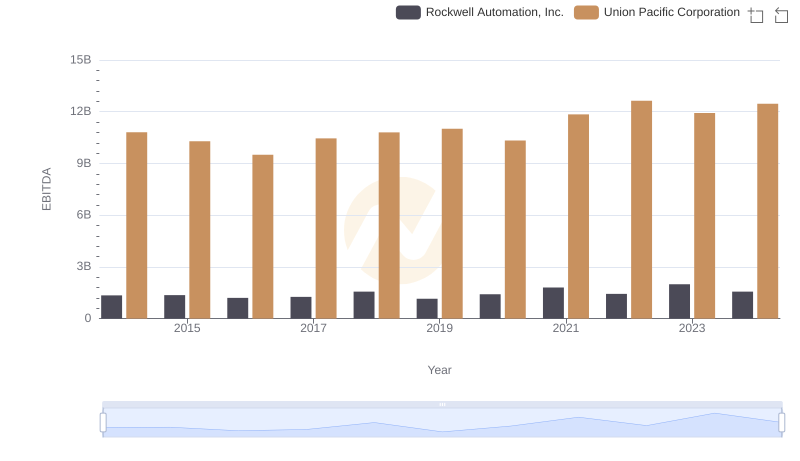
Task: Click the Rockwell Automation dark legend swatch
Action: pos(408,12)
